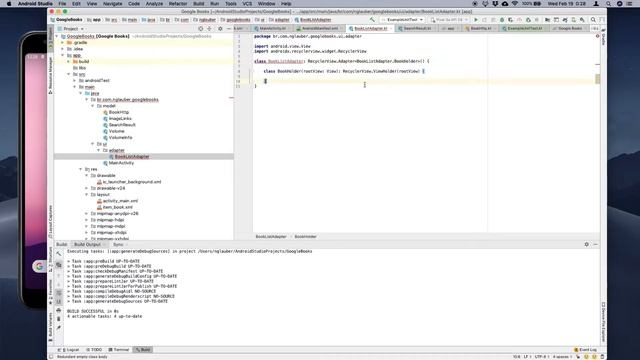
Task: Open Logcat tool window button
Action: point(70,350)
